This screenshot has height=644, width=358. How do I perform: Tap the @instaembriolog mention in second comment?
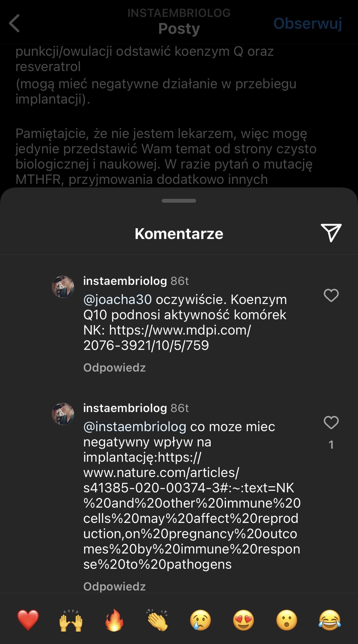coord(135,427)
